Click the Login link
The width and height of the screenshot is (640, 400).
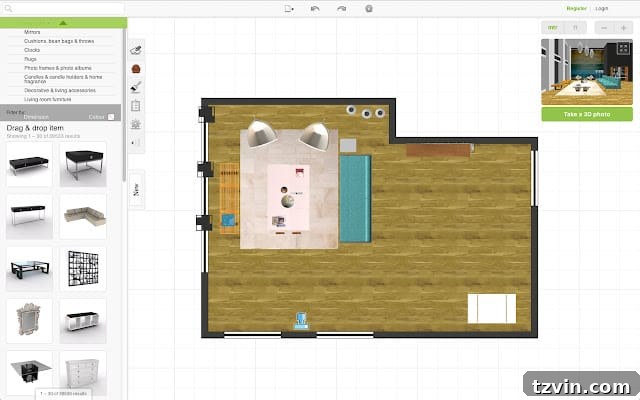(x=601, y=9)
